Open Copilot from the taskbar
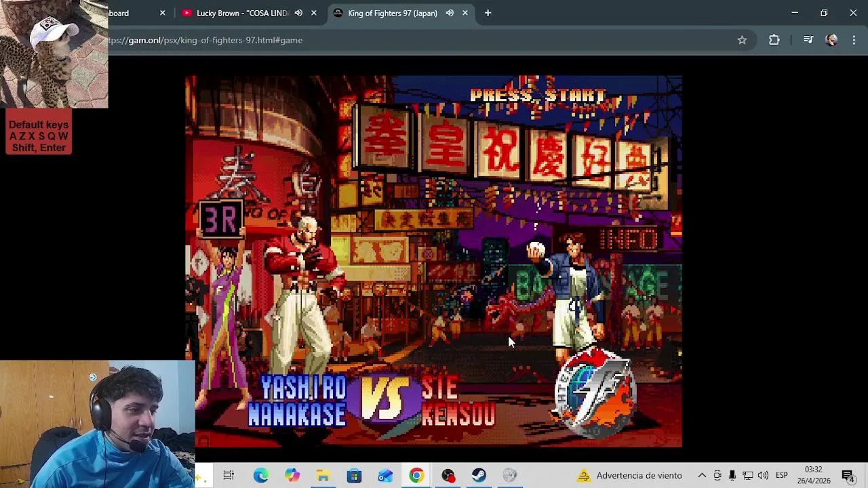Viewport: 868px width, 488px height. pos(292,476)
